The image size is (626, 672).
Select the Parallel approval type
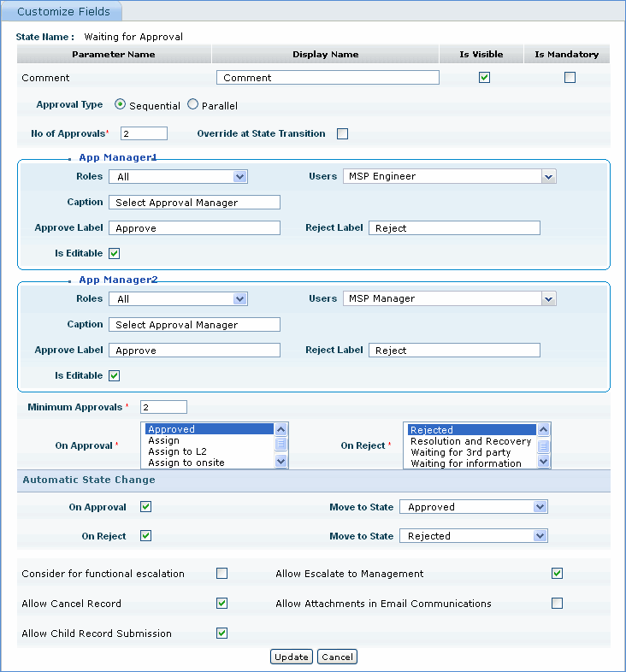point(192,105)
